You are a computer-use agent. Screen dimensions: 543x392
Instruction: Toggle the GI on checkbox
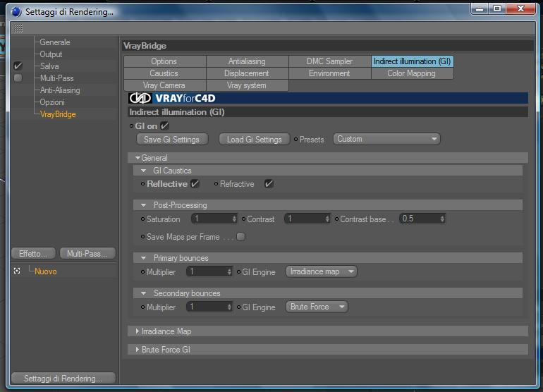click(x=164, y=125)
